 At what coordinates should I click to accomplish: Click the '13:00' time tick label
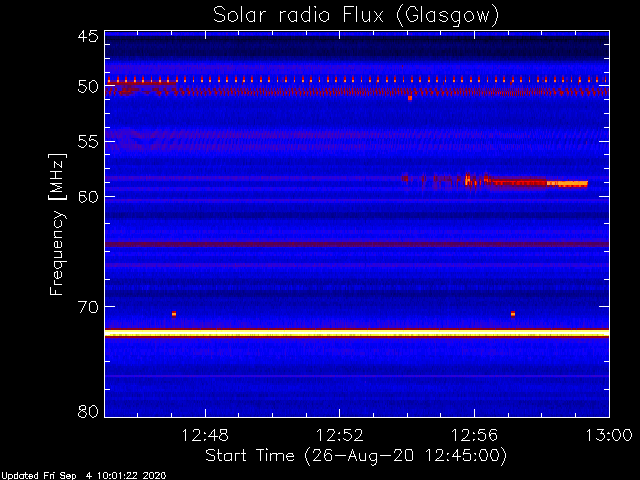[609, 436]
